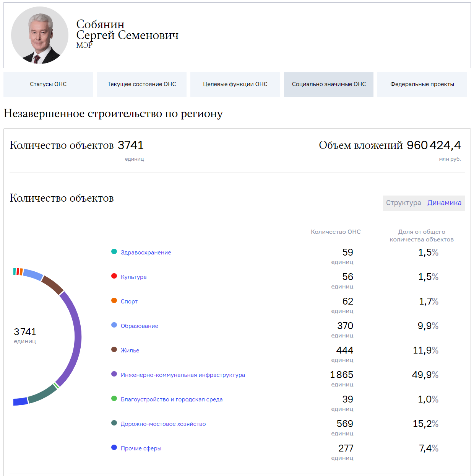Open Целевые функции ОНС tab
Image resolution: width=474 pixels, height=476 pixels.
235,84
